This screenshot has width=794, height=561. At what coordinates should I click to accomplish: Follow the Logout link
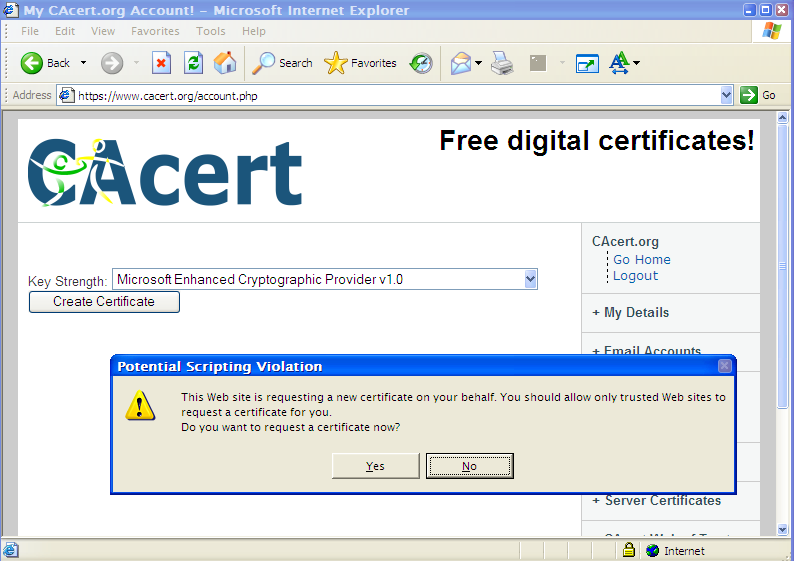point(635,276)
